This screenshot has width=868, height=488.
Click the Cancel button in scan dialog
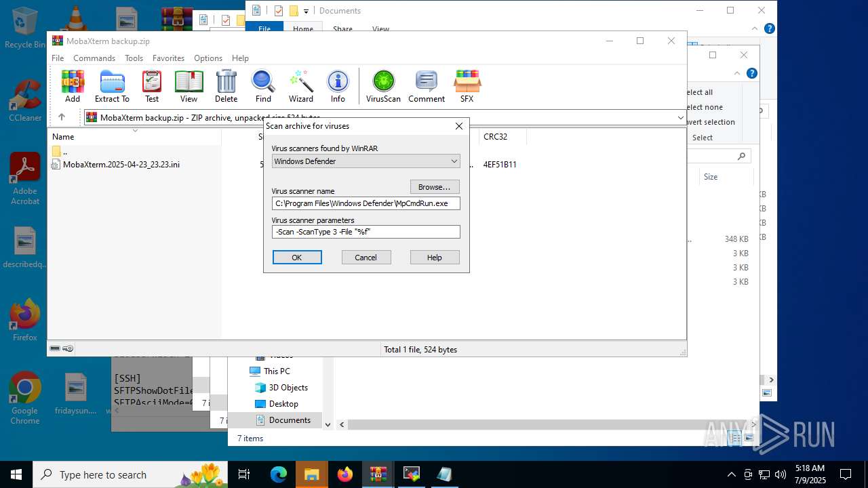coord(366,258)
